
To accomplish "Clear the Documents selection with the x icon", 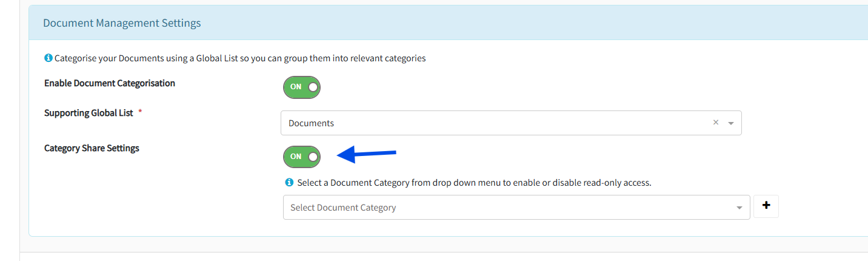I will (715, 123).
